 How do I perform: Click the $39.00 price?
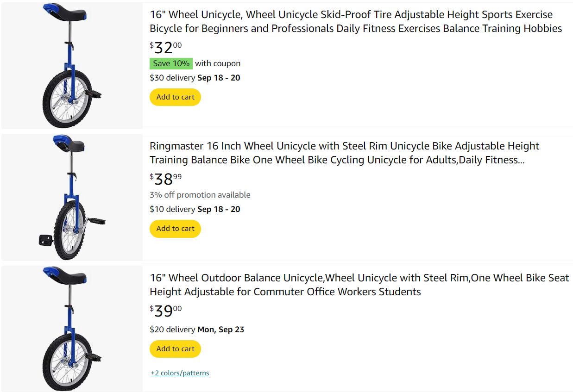(166, 311)
